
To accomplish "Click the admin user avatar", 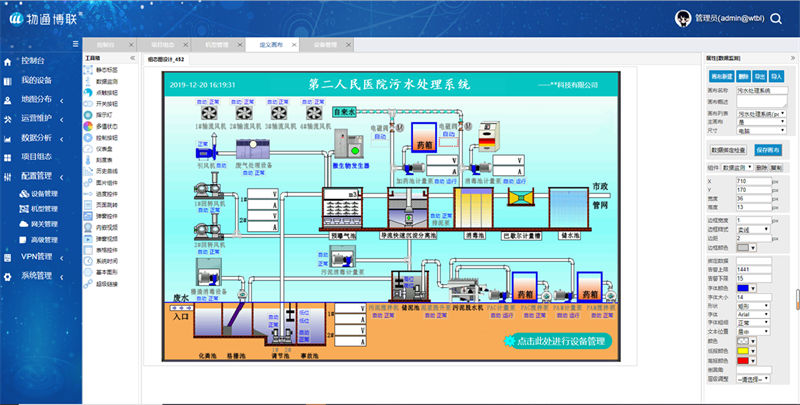I will (683, 19).
